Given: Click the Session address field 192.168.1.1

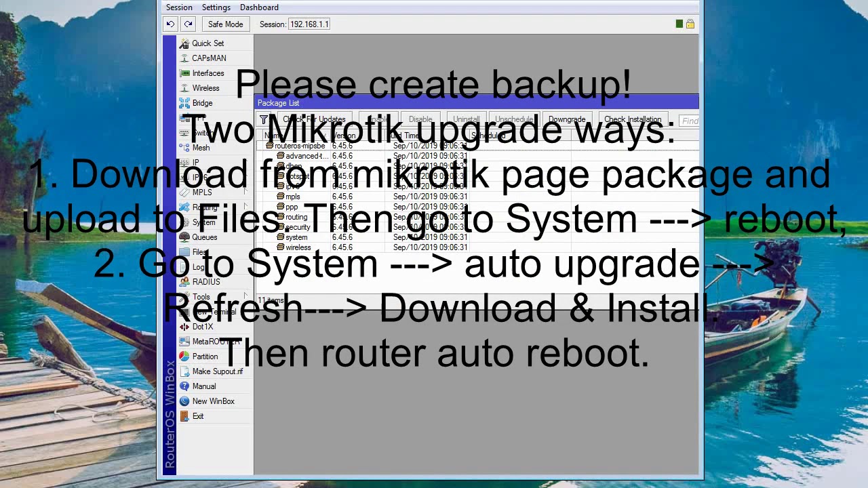Looking at the screenshot, I should (x=309, y=24).
